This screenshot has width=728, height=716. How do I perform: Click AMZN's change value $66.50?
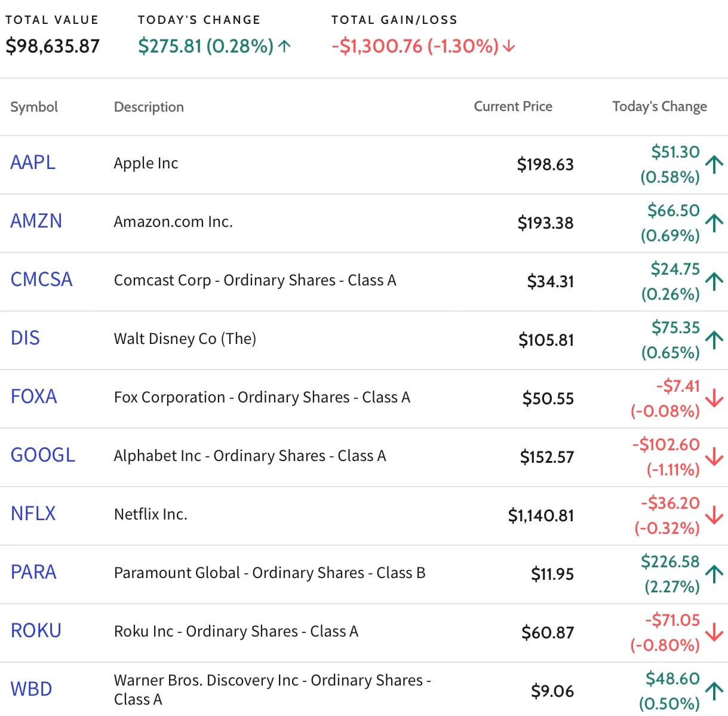(x=674, y=210)
